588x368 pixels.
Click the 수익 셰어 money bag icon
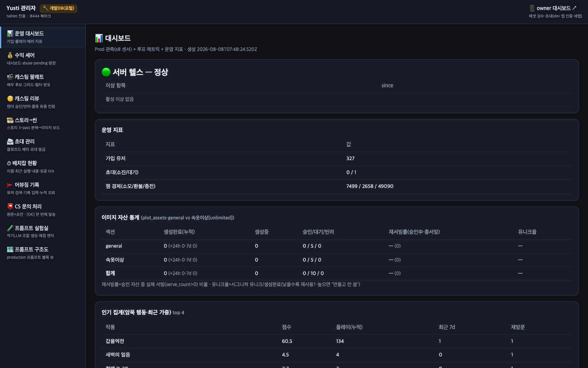10,55
